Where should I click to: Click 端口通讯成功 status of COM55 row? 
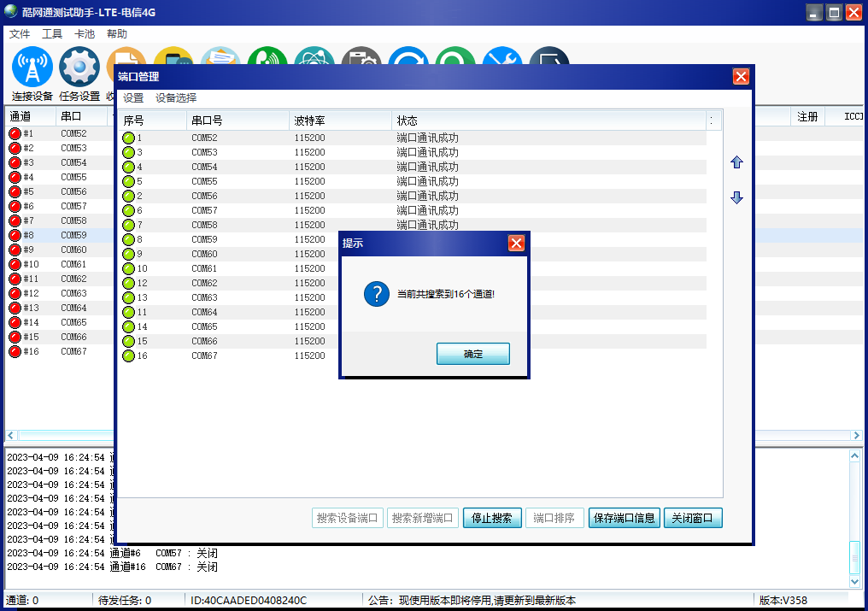point(427,182)
